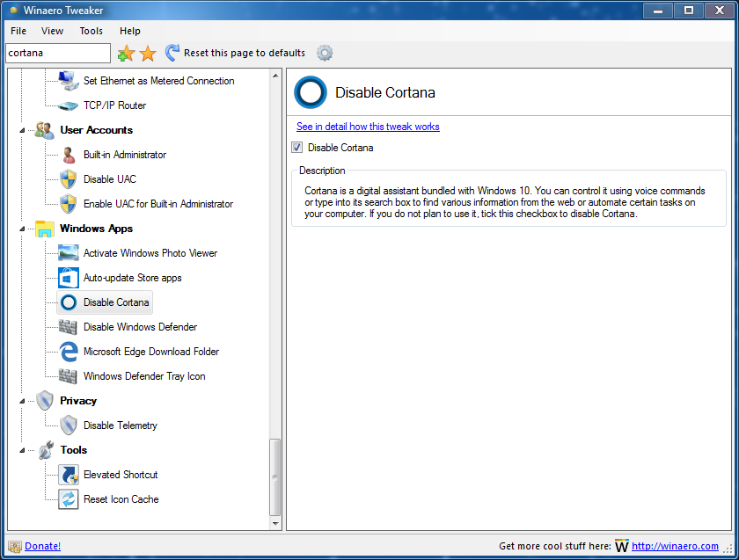Click the tree scrollbar up arrow
739x560 pixels.
coord(275,76)
